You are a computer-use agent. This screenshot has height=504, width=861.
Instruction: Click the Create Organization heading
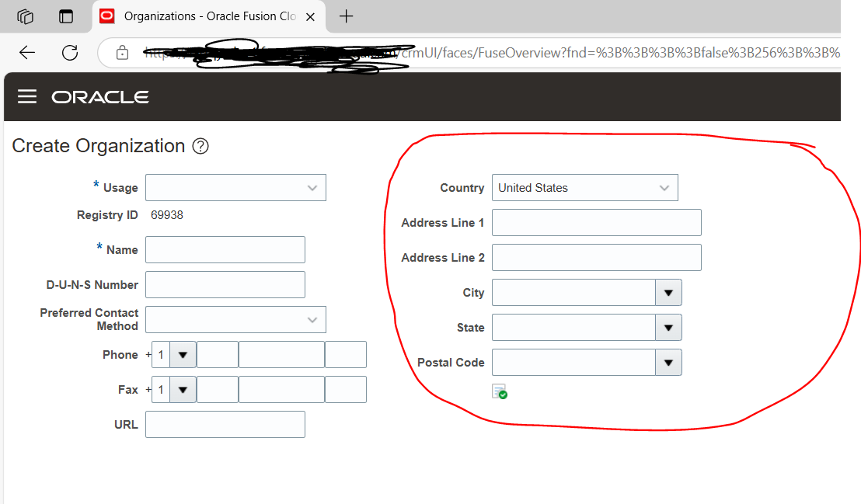click(x=98, y=146)
